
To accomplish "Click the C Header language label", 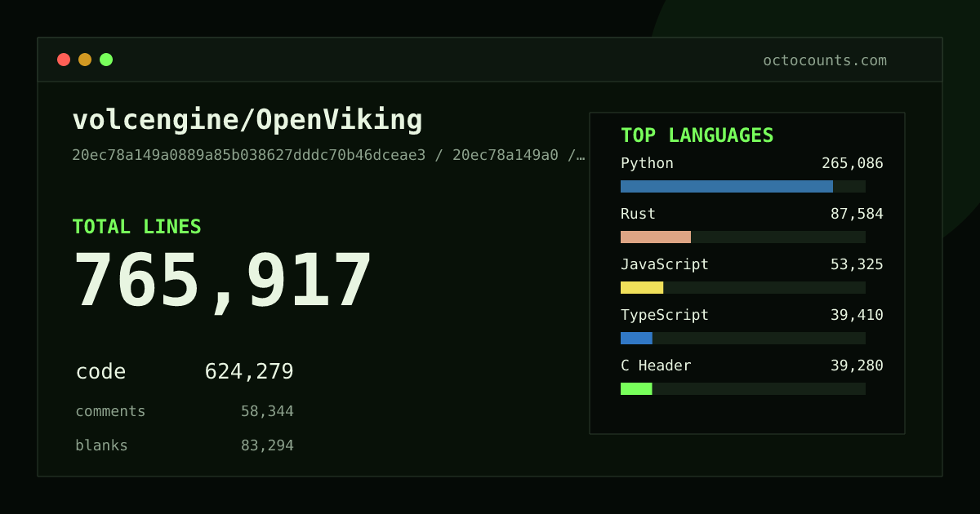I will (x=656, y=366).
